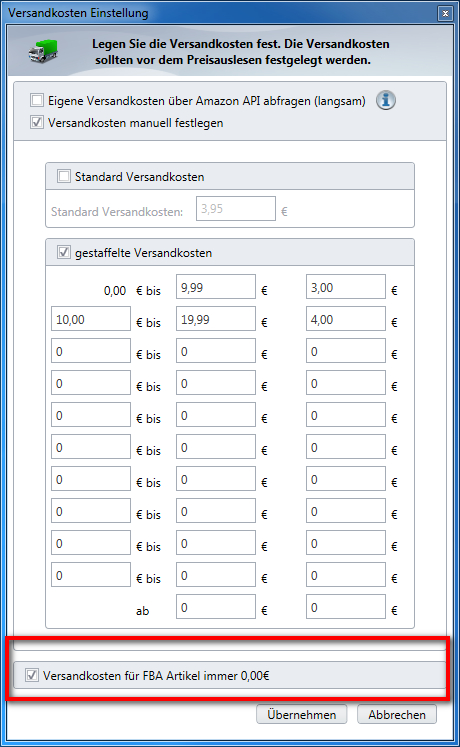Close the Versandkosten Einstellung dialog
Image resolution: width=460 pixels, height=747 pixels.
tap(445, 13)
